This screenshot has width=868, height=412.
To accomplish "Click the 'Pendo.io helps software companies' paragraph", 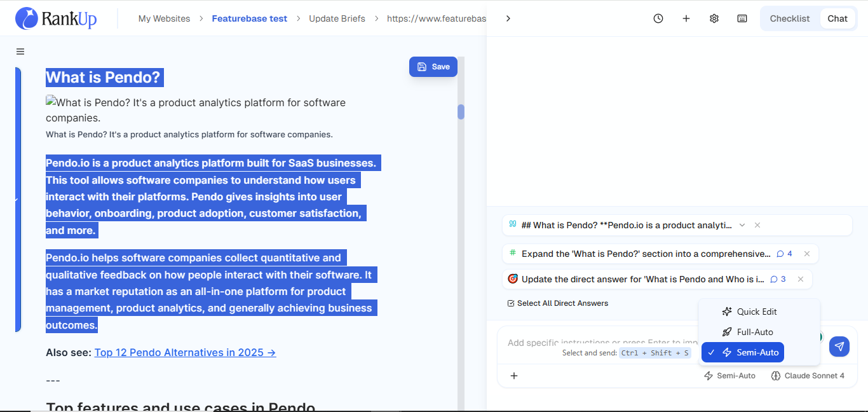I will (212, 291).
